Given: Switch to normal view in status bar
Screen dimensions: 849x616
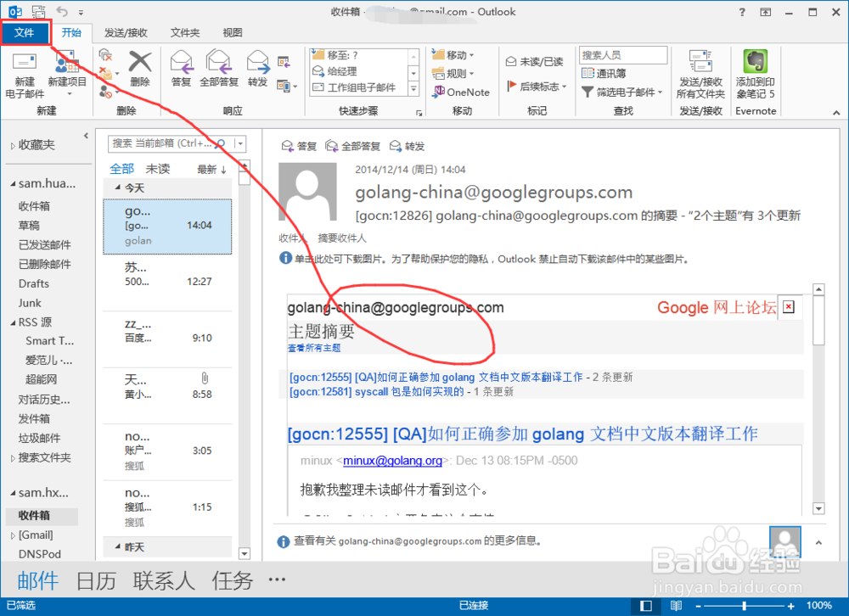Looking at the screenshot, I should [645, 605].
